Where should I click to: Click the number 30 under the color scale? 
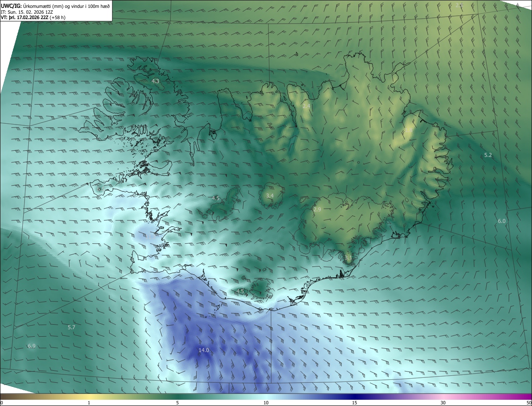click(443, 403)
